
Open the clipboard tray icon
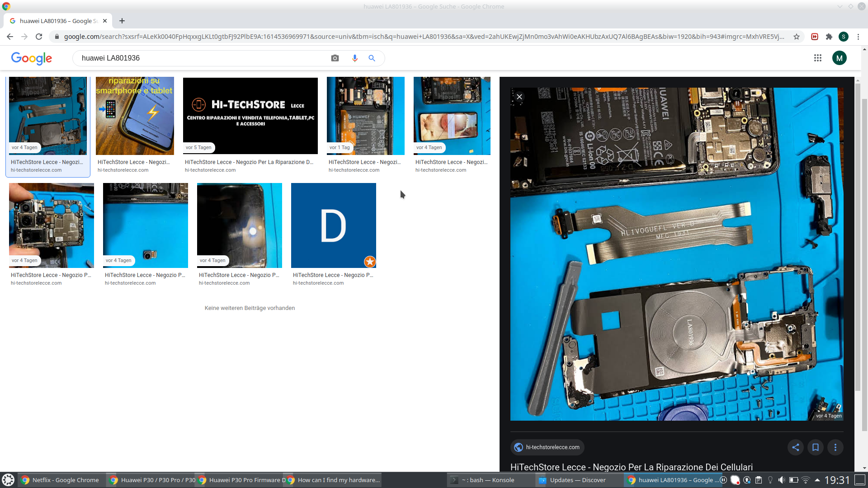click(759, 480)
